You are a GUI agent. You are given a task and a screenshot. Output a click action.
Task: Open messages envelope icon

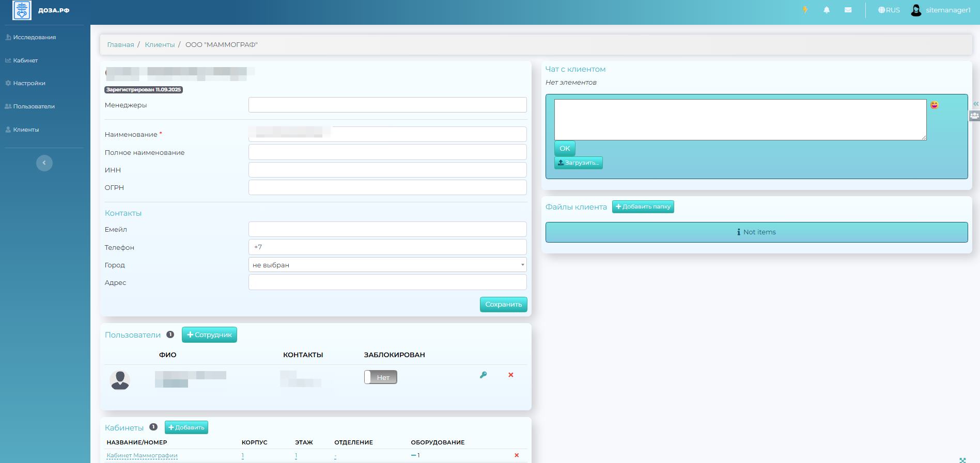click(848, 10)
